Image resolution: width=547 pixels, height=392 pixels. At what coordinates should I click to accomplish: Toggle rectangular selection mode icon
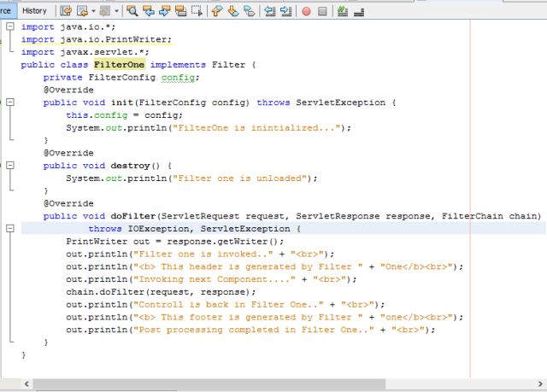click(197, 11)
